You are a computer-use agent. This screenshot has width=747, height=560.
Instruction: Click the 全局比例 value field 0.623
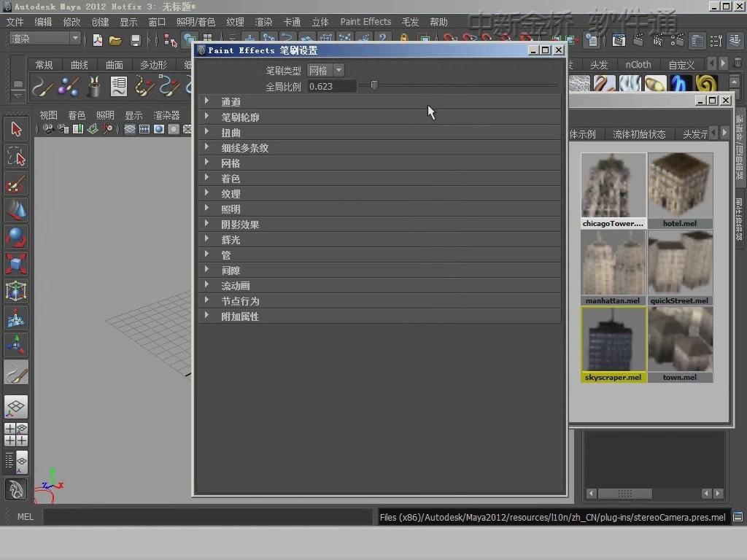332,86
